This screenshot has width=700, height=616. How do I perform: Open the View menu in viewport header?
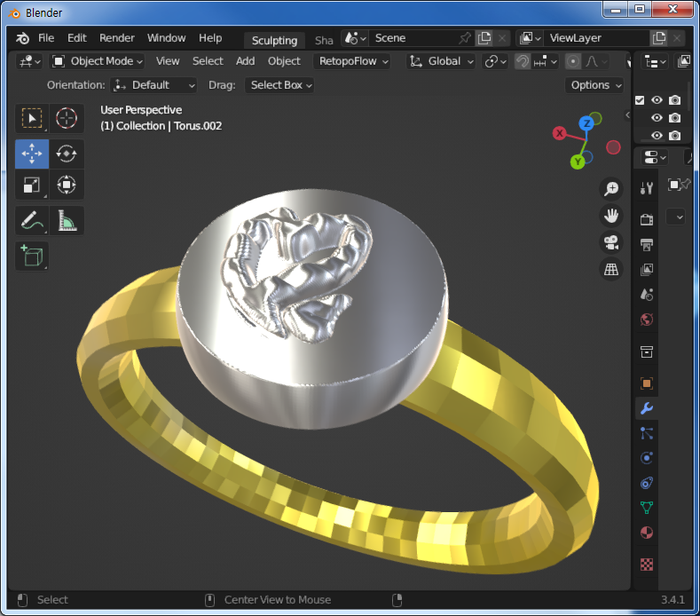click(168, 61)
